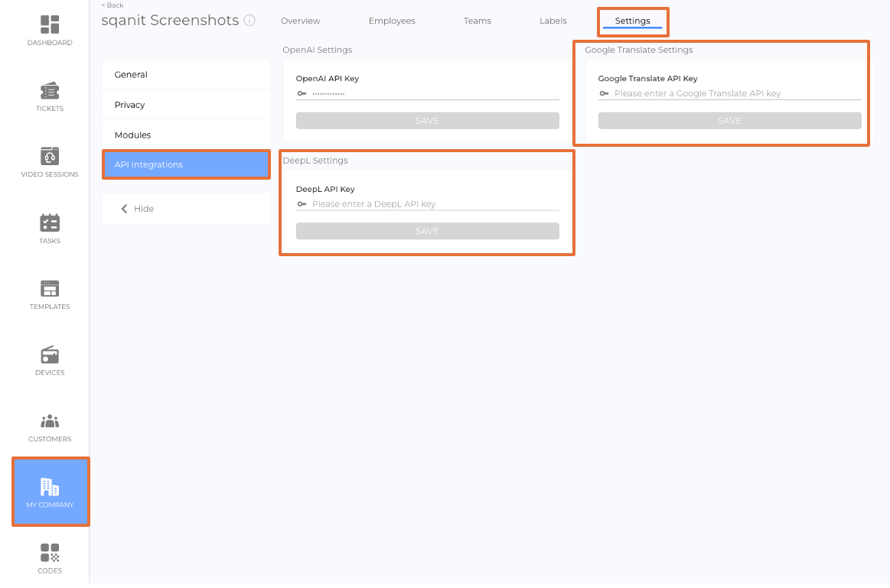Open the Codes QR icon
The width and height of the screenshot is (890, 588).
click(x=50, y=553)
